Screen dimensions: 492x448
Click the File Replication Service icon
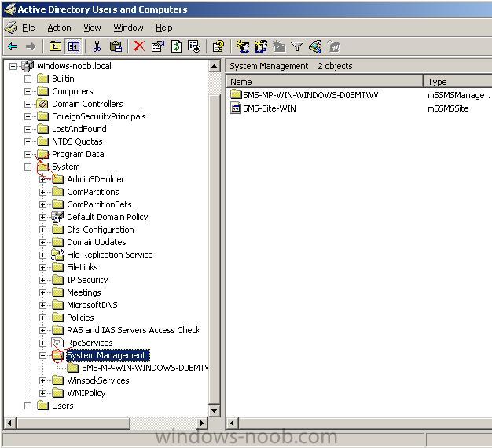coord(57,255)
